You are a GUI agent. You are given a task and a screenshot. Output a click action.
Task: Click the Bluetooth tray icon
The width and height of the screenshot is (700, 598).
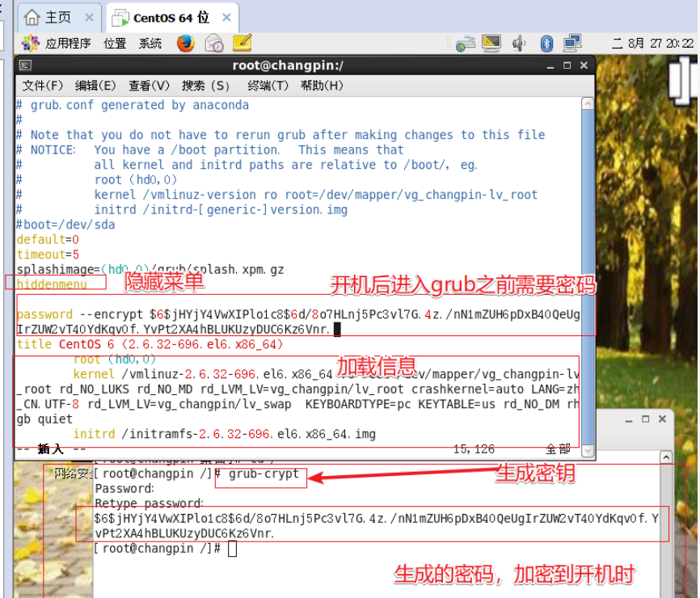pyautogui.click(x=546, y=44)
